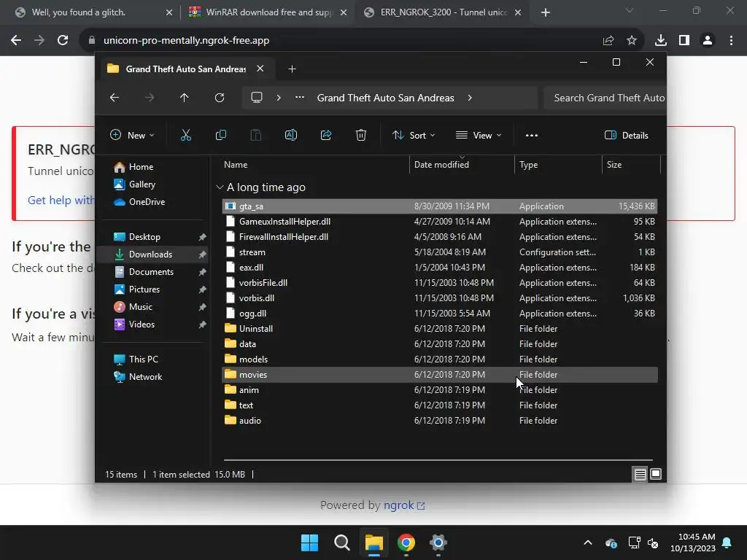Refresh the File Explorer folder view
This screenshot has width=747, height=560.
(x=219, y=98)
